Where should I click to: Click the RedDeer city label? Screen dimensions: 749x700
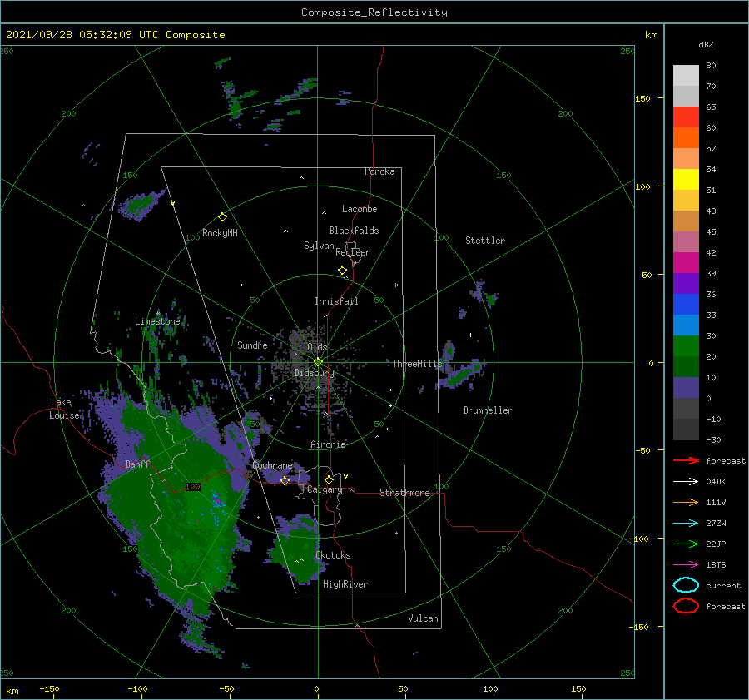(353, 252)
